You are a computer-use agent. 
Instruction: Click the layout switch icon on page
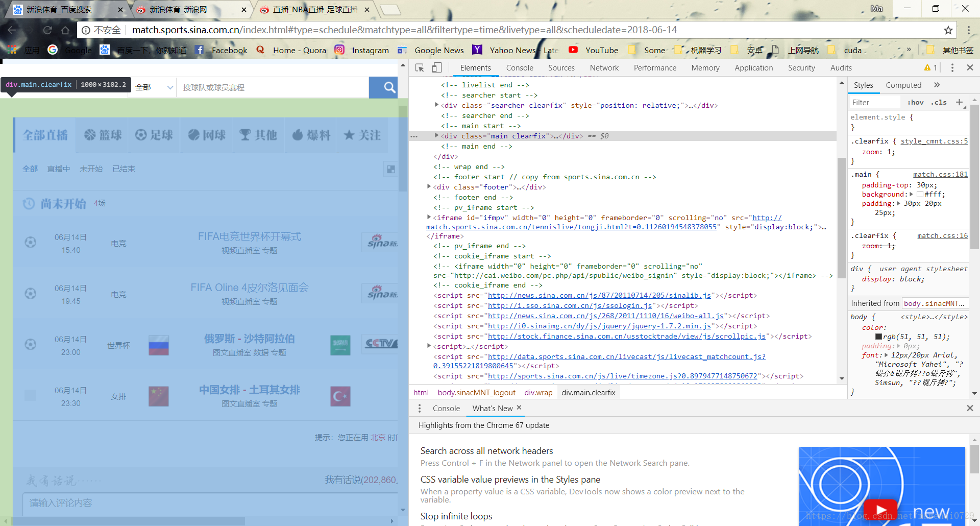390,169
